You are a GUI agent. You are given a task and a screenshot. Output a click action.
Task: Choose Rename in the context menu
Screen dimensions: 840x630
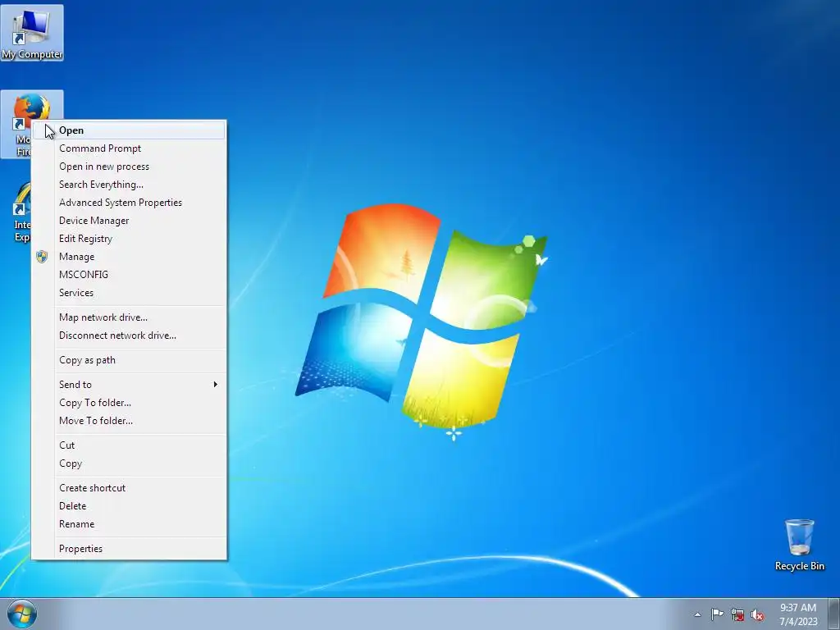tap(129, 524)
